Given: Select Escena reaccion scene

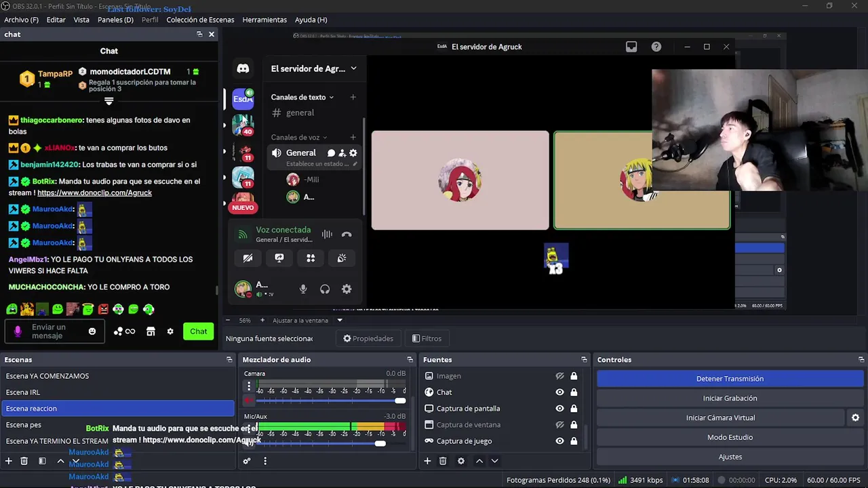Looking at the screenshot, I should click(x=118, y=409).
